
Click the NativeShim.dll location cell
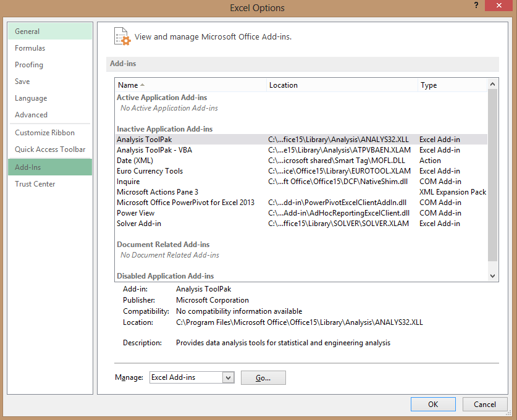click(x=338, y=182)
